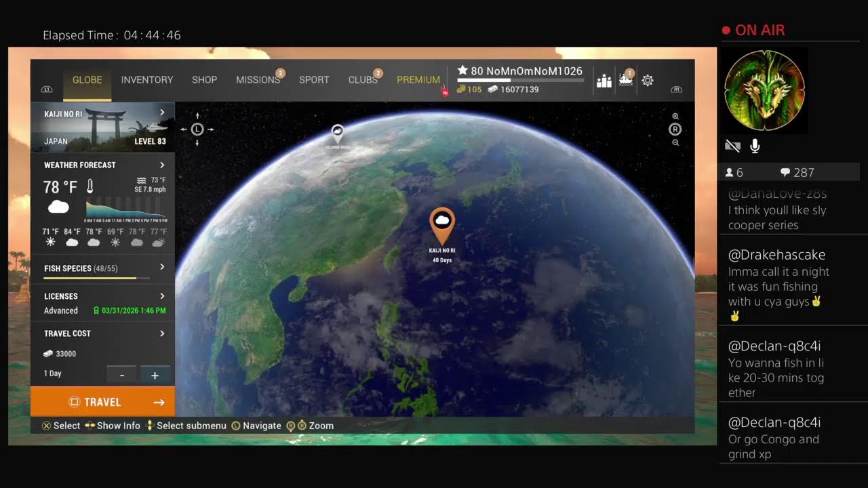Click the Navigate hint in footer
Image resolution: width=868 pixels, height=488 pixels.
[256, 426]
